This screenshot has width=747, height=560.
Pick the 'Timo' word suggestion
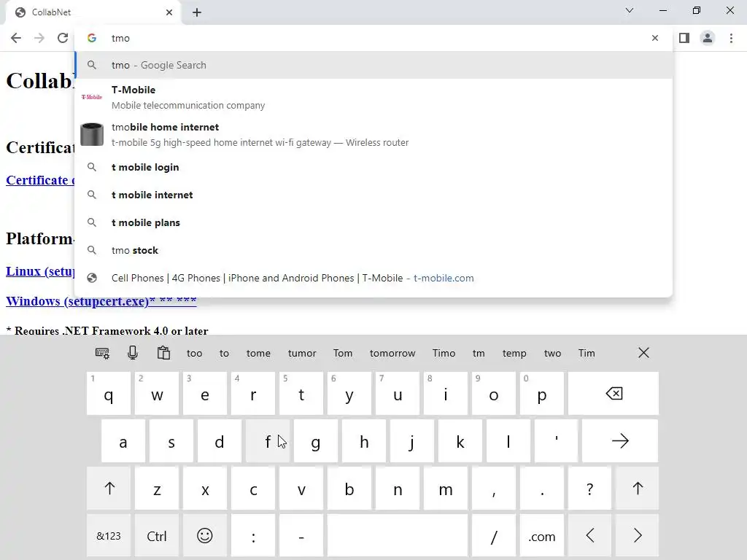444,354
